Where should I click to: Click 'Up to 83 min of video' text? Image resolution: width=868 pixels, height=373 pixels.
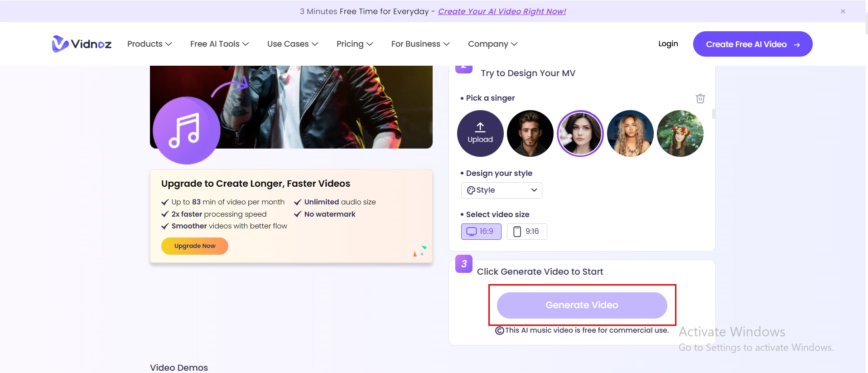click(x=228, y=202)
